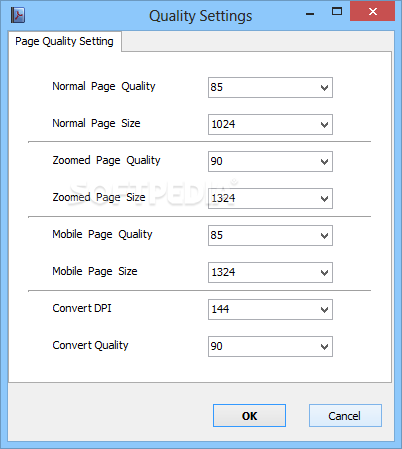Image resolution: width=402 pixels, height=449 pixels.
Task: Close the Quality Settings dialog
Action: point(373,12)
